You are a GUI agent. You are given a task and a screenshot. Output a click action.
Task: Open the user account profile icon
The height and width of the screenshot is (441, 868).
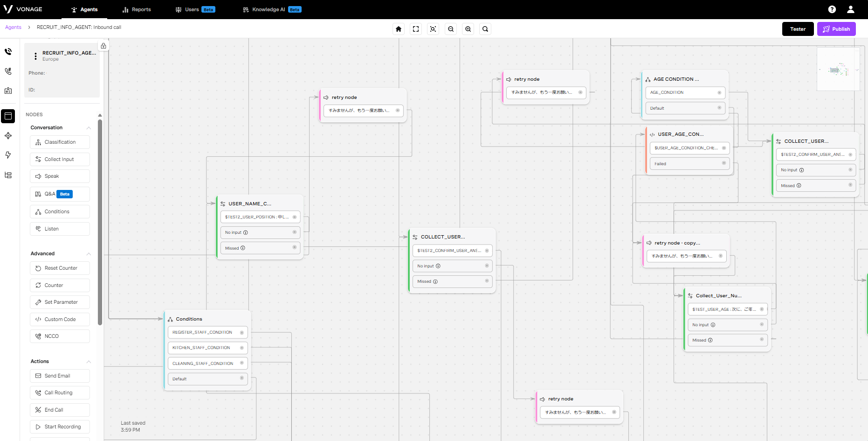[x=851, y=9]
